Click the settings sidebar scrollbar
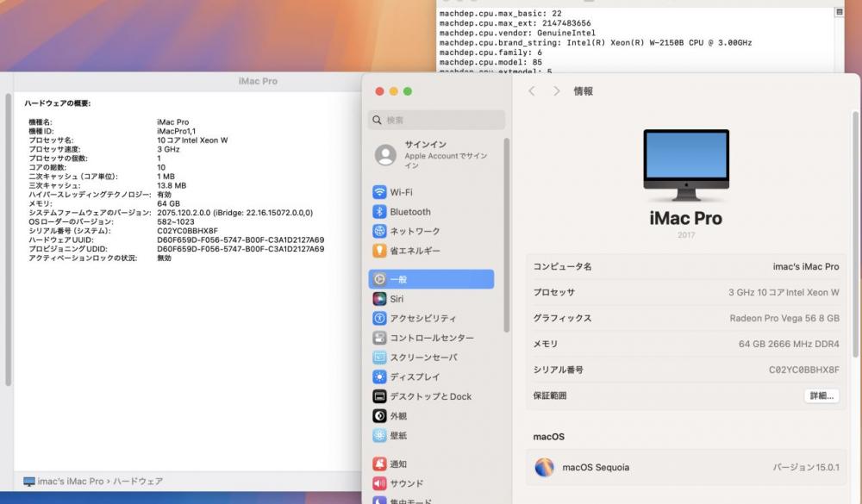 506,235
